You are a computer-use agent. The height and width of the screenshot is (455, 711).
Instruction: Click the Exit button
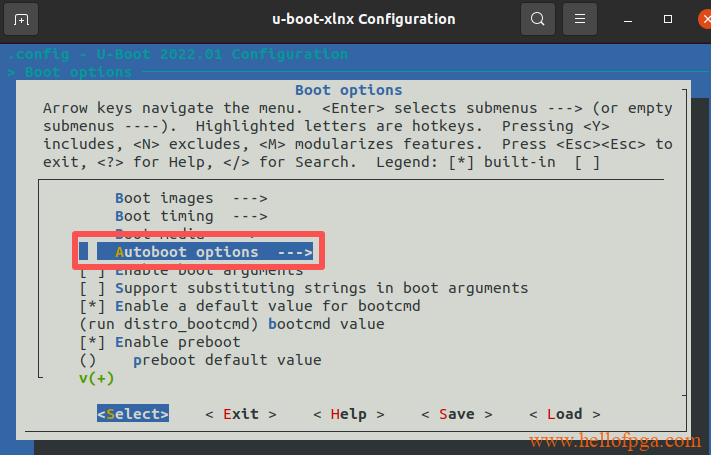point(240,414)
